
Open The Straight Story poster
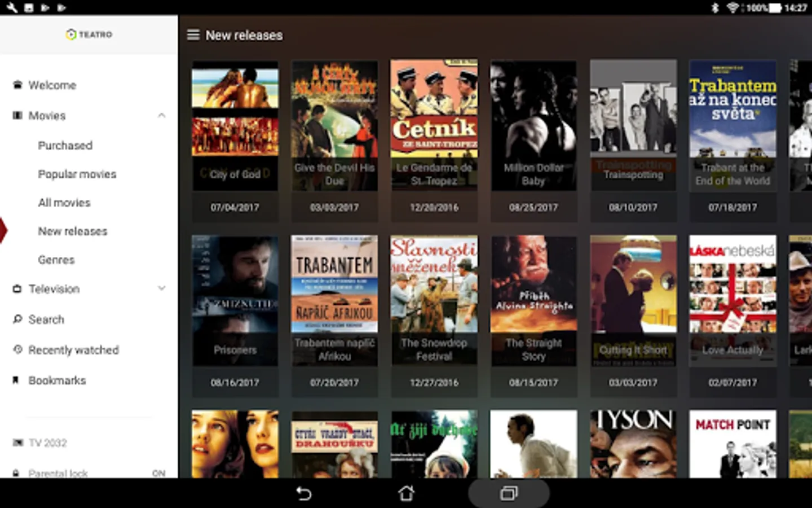pos(533,300)
